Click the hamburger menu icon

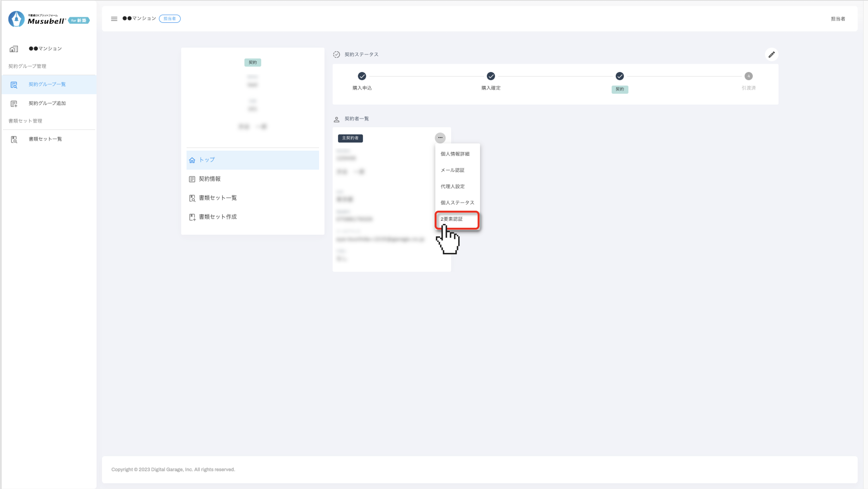point(114,19)
